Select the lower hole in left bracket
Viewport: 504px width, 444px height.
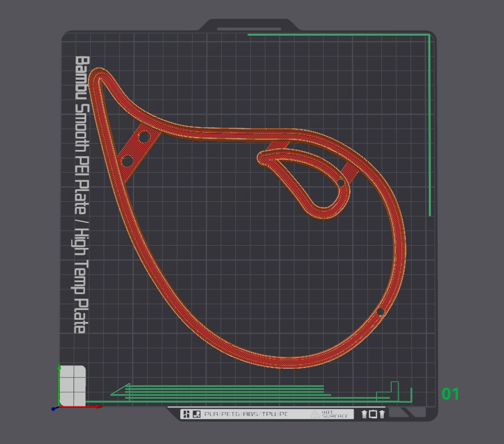(127, 161)
